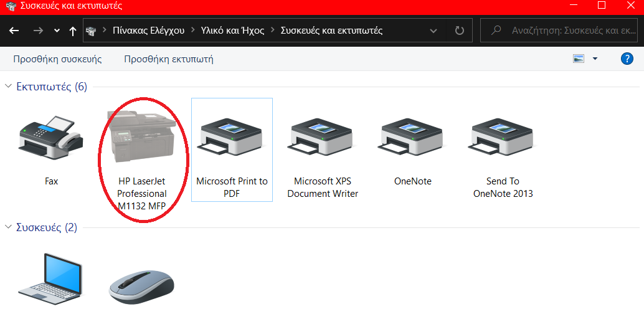The height and width of the screenshot is (314, 644).
Task: Collapse the Συσκευές (2) group
Action: (8, 227)
